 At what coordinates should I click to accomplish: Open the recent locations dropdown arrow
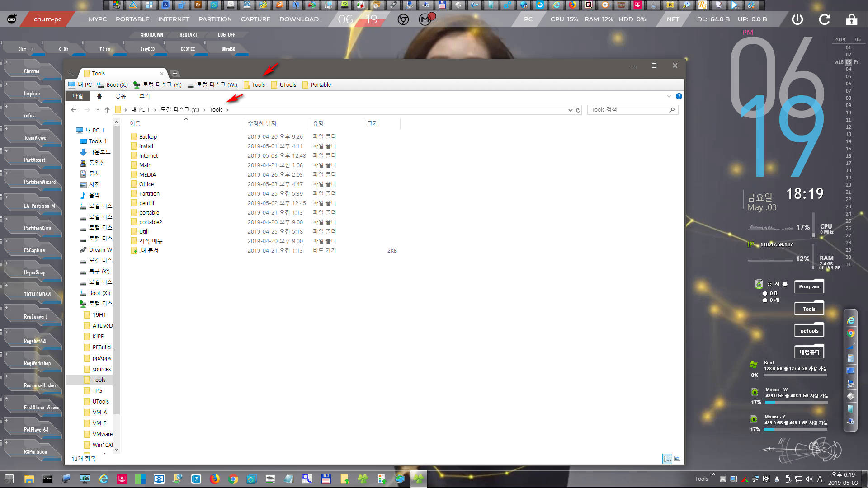coord(98,110)
